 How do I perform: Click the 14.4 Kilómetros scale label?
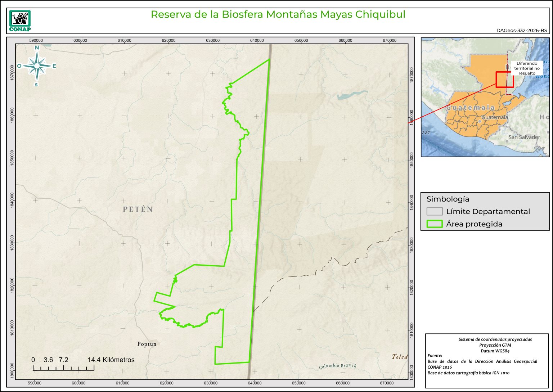(x=111, y=360)
